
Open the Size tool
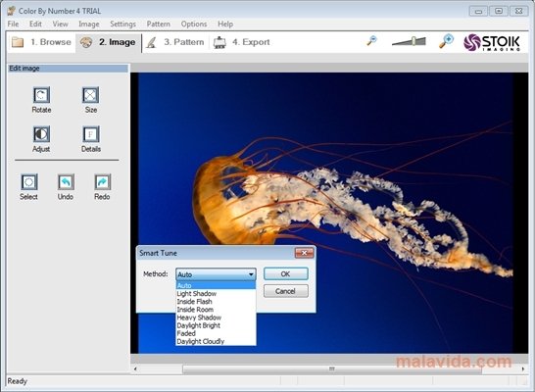pos(91,95)
